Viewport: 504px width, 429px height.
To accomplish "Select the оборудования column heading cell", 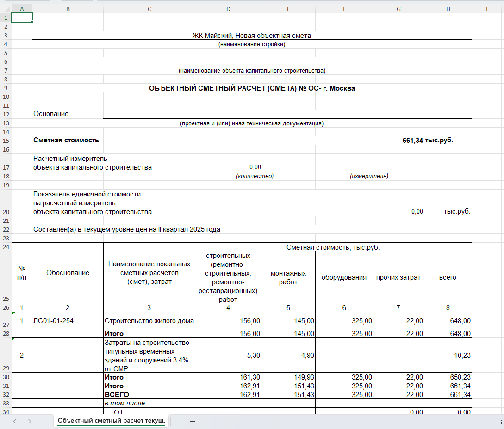I will click(x=344, y=277).
